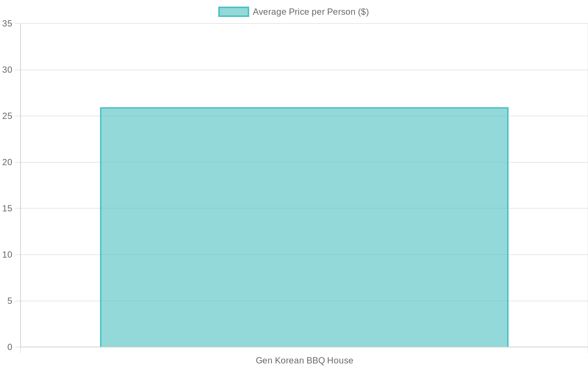This screenshot has width=588, height=368.
Task: Click the left border of the teal bar
Action: point(101,227)
